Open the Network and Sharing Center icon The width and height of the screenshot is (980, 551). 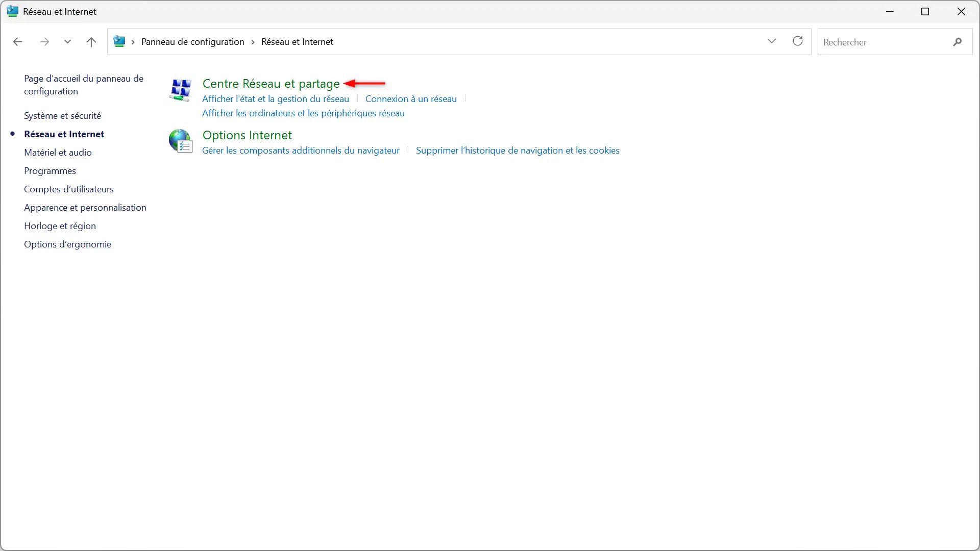tap(180, 90)
